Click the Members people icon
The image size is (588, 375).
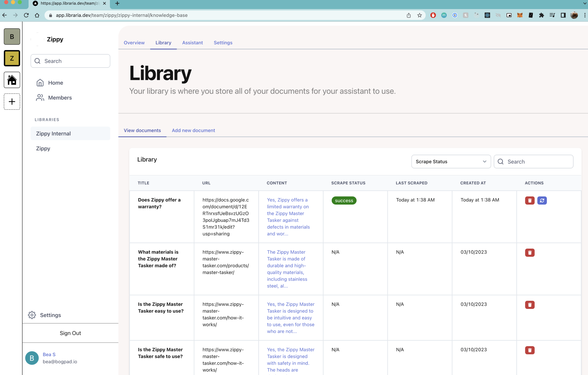[x=40, y=98]
